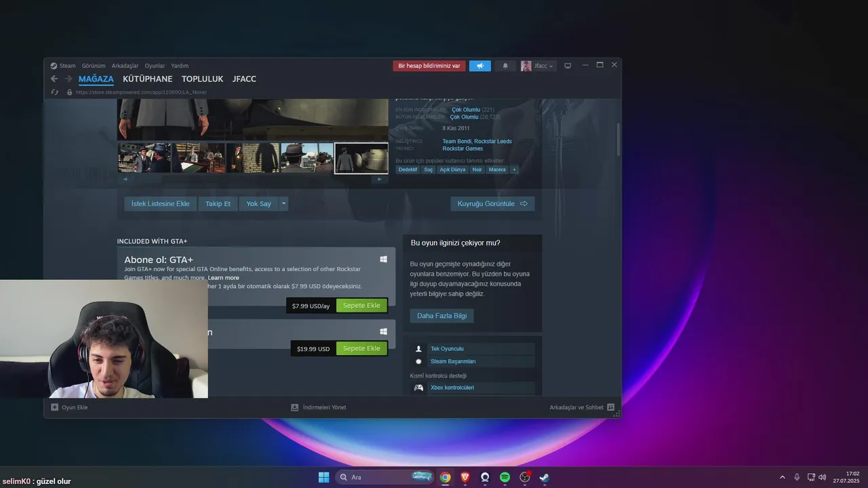Click the single-player person icon
The width and height of the screenshot is (868, 488).
coord(418,349)
